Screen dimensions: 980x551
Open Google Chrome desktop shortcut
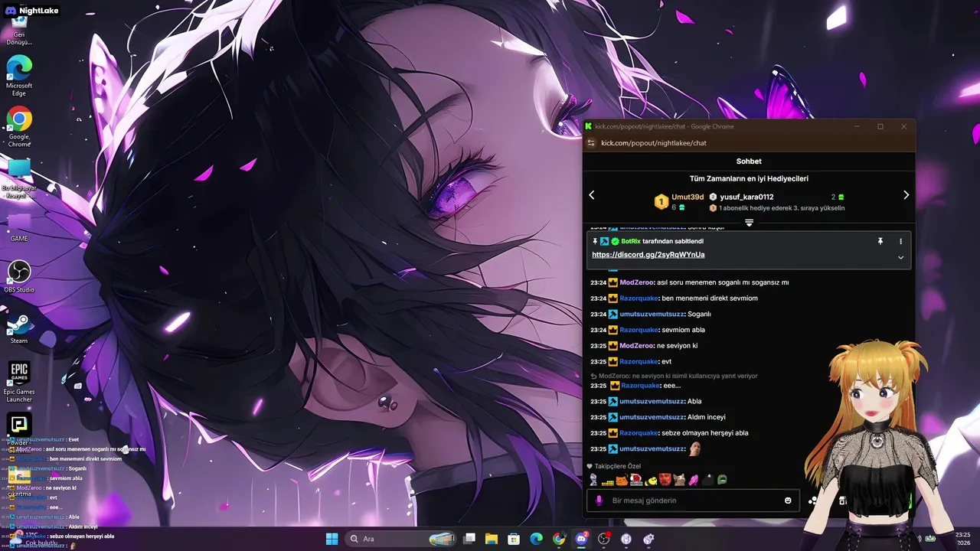[x=19, y=127]
